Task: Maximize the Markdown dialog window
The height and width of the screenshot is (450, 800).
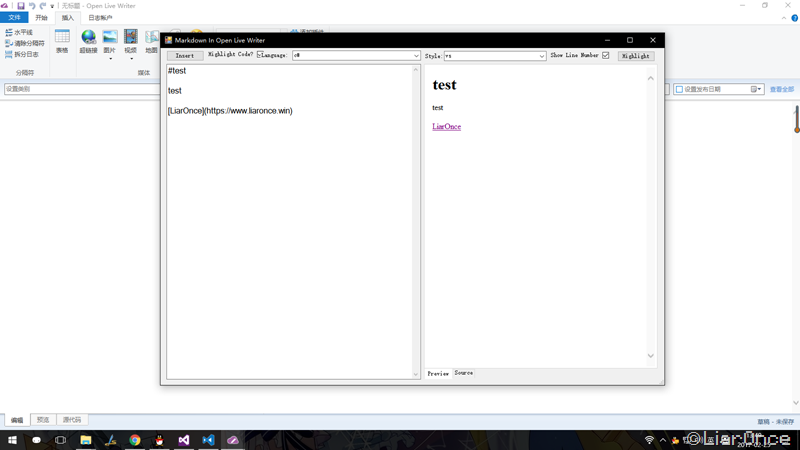Action: click(630, 40)
